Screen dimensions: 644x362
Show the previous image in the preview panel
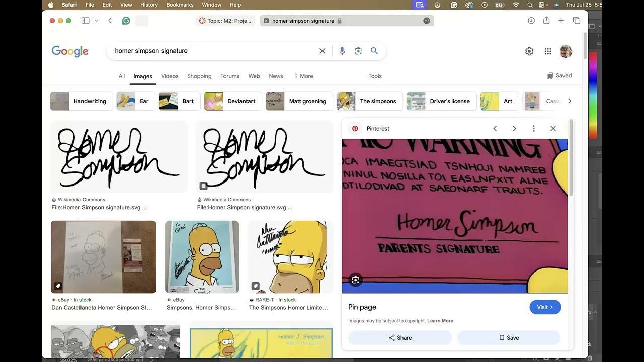point(495,129)
